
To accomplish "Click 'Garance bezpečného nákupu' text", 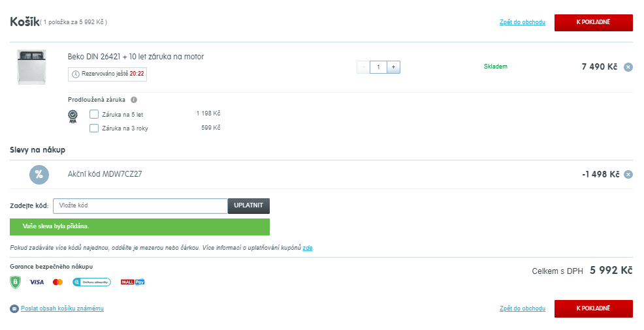I will click(x=52, y=267).
